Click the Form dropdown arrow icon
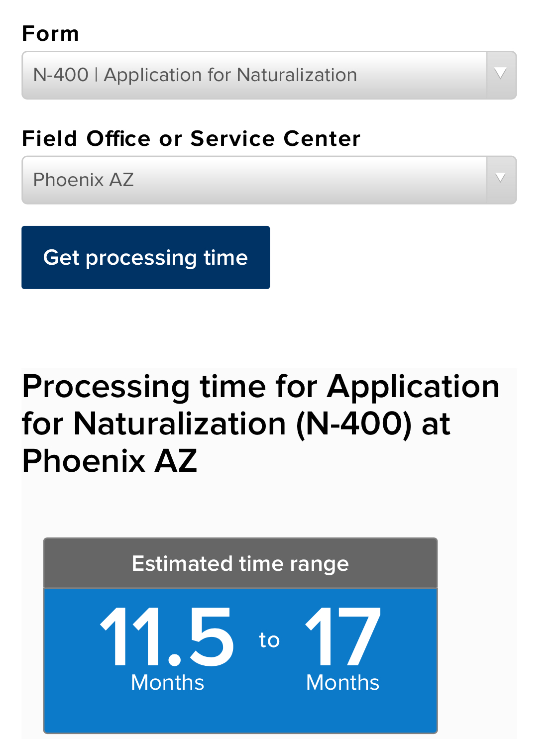Screen dimensions: 560x739 point(501,75)
